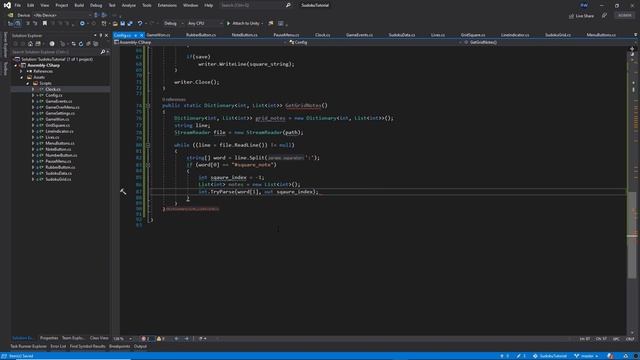Expand the GameEvents.cs tree node arrow
The image size is (640, 360).
(33, 101)
